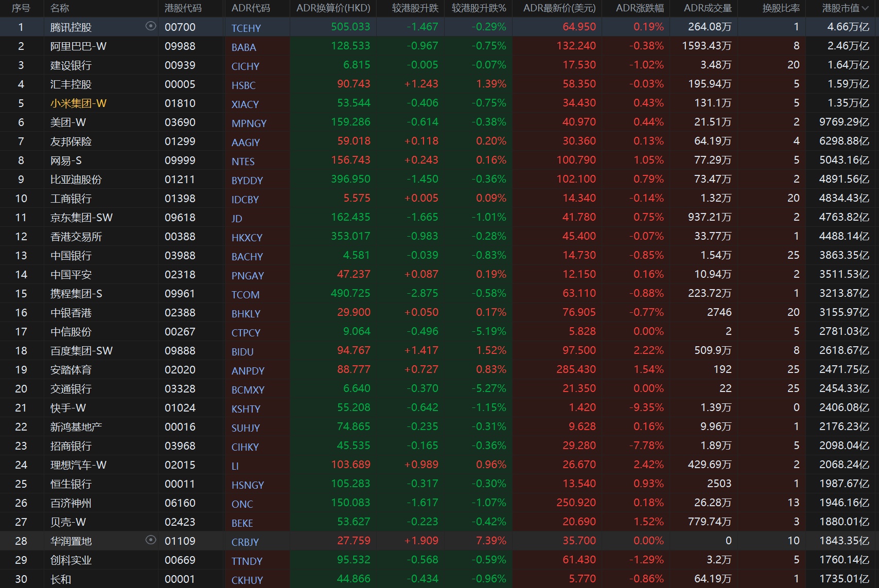Image resolution: width=879 pixels, height=588 pixels.
Task: Open the TCEHY ADR code
Action: pos(246,28)
